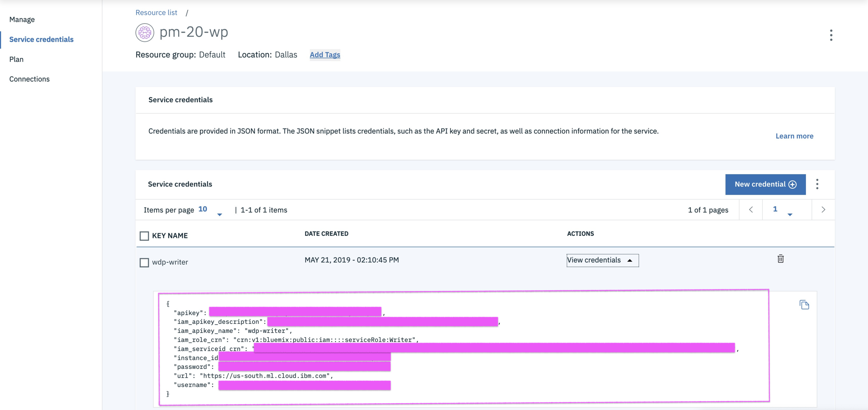This screenshot has height=410, width=868.
Task: Select the wdp-writer row checkbox
Action: pos(144,262)
